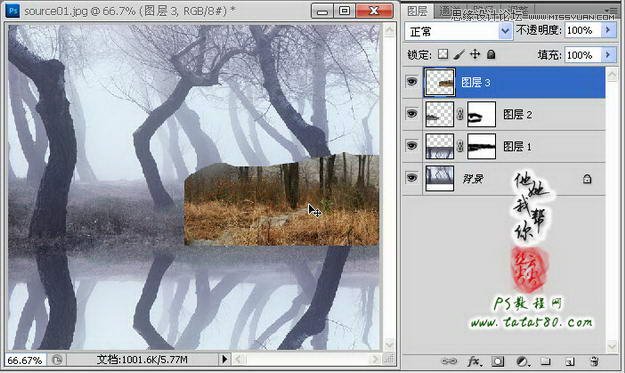Screen dimensions: 625x373
Task: Lock position move icon
Action: (475, 54)
